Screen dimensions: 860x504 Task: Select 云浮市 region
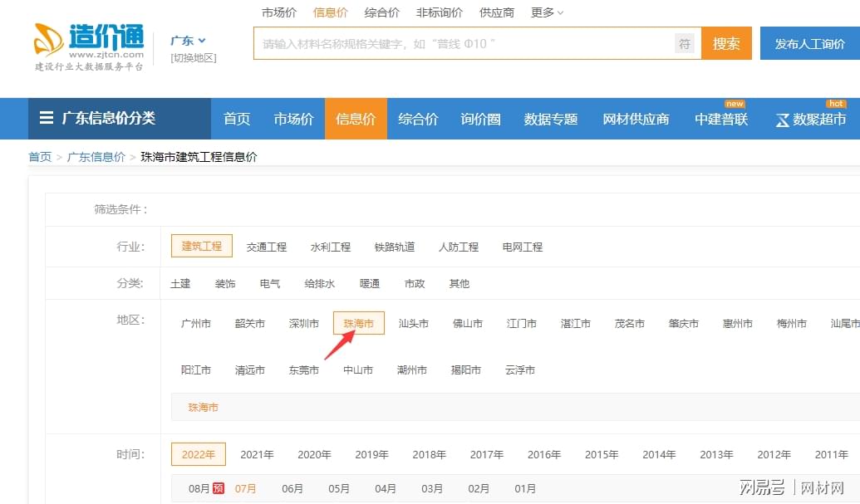[x=519, y=370]
